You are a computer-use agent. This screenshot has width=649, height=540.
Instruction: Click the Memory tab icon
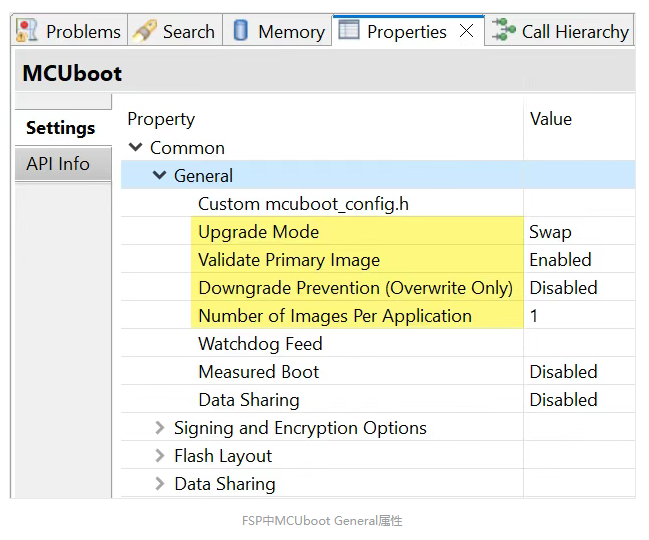click(x=241, y=31)
